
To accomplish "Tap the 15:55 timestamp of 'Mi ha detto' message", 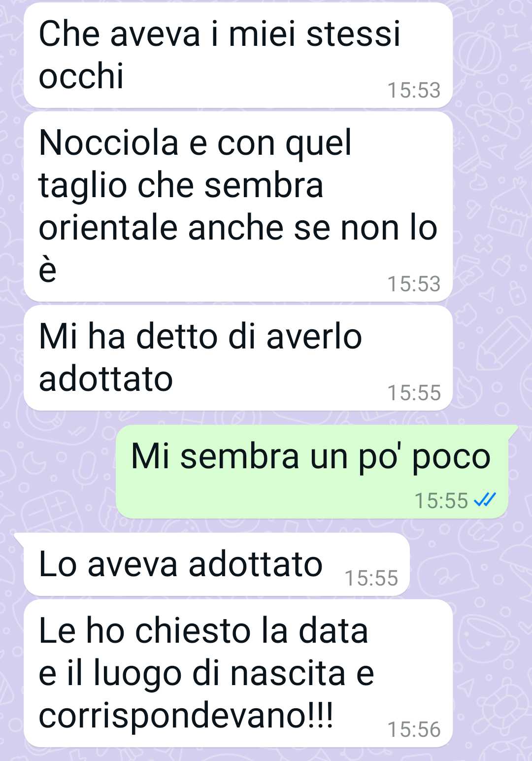I will [414, 393].
